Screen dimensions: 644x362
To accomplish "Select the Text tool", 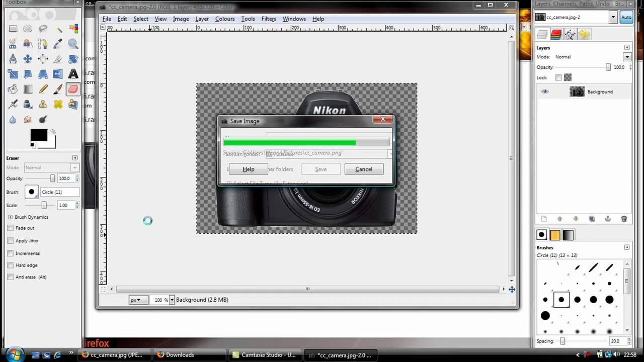I will (x=73, y=74).
